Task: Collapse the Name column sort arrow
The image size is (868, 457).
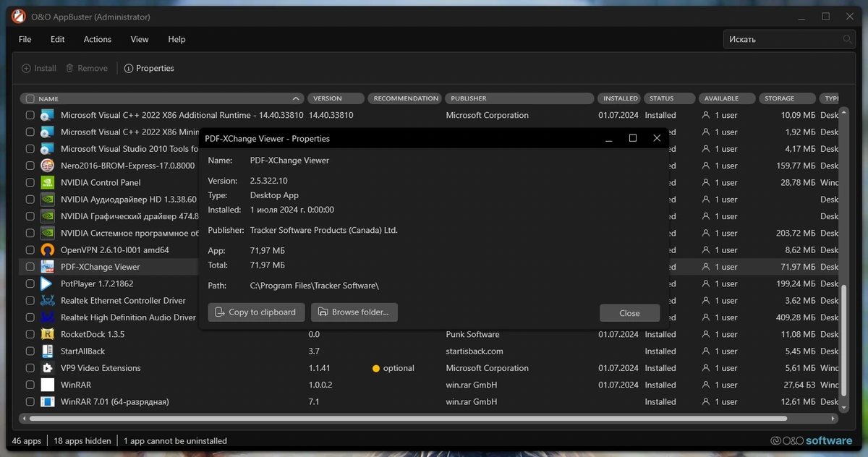Action: tap(295, 98)
